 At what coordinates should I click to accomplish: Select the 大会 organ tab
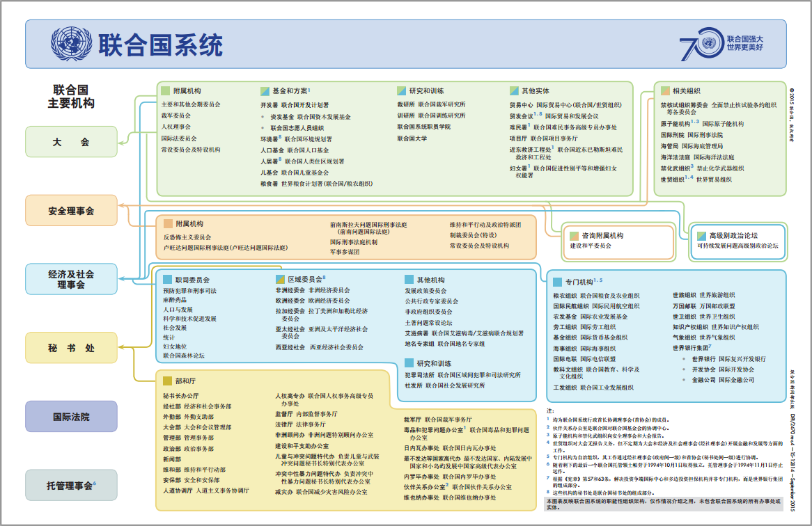coord(72,141)
